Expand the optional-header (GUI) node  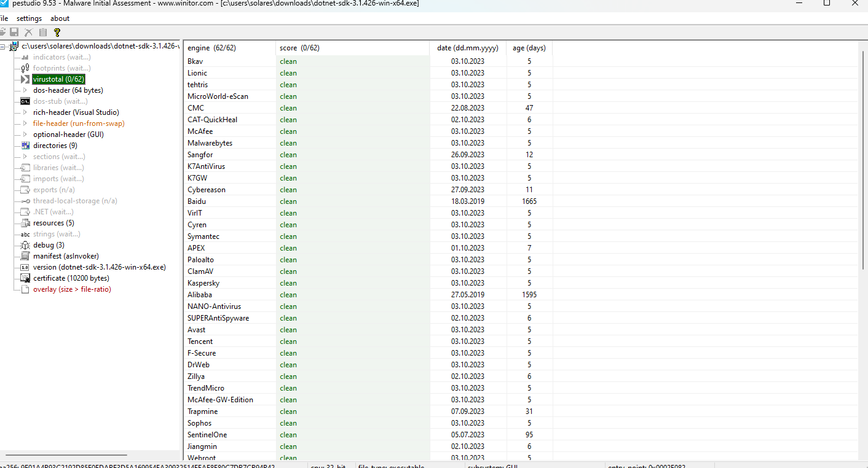(25, 135)
